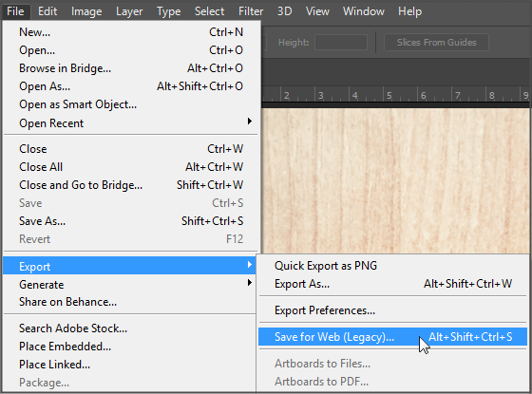Expand the Export submenu arrow
532x394 pixels.
point(250,265)
